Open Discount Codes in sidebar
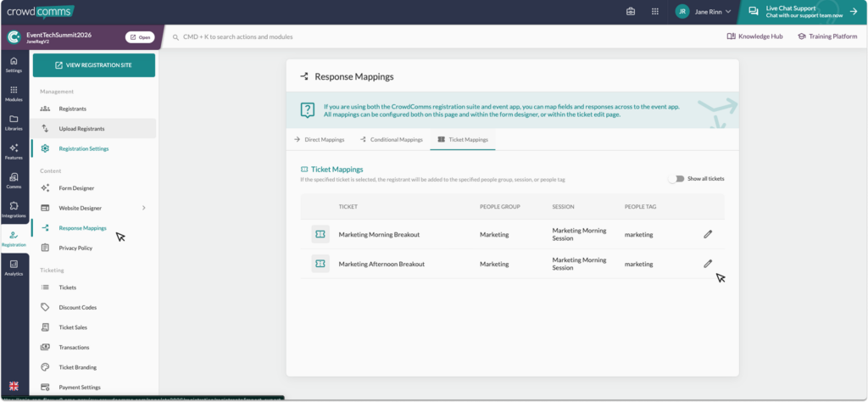Screen dimensions: 868x402 point(94,307)
